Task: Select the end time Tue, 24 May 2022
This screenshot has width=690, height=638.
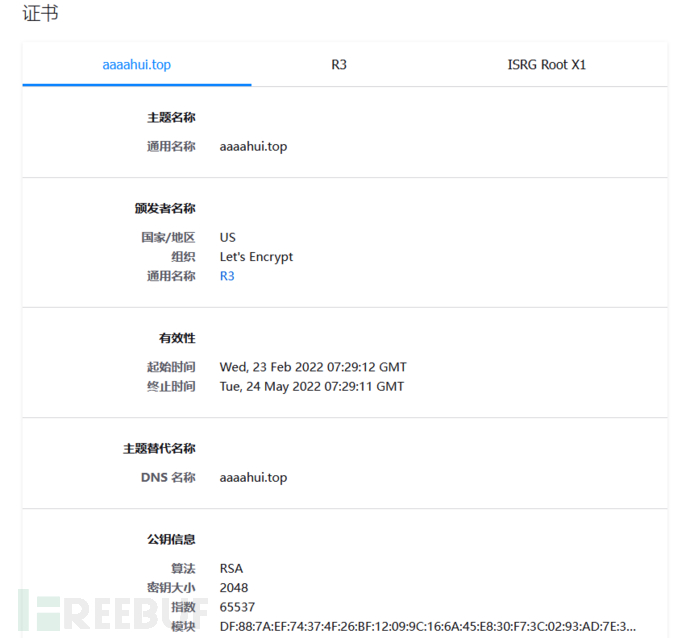Action: coord(312,386)
